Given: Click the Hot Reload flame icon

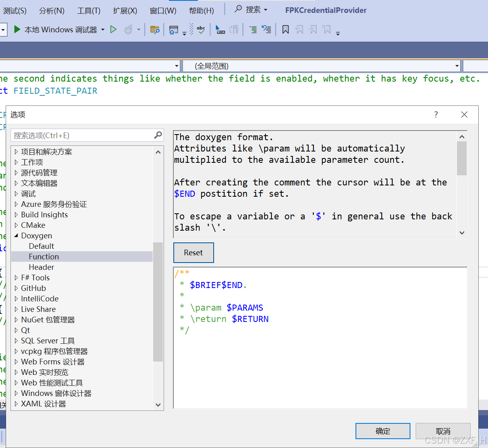Looking at the screenshot, I should click(x=128, y=29).
